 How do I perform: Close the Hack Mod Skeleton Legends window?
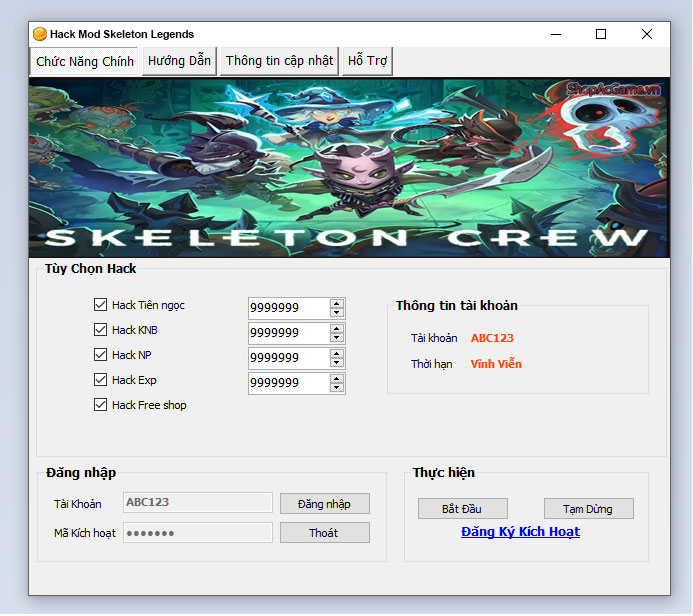pos(647,34)
